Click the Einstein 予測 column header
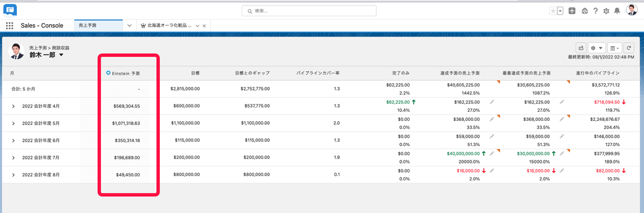644x213 pixels. tap(123, 73)
